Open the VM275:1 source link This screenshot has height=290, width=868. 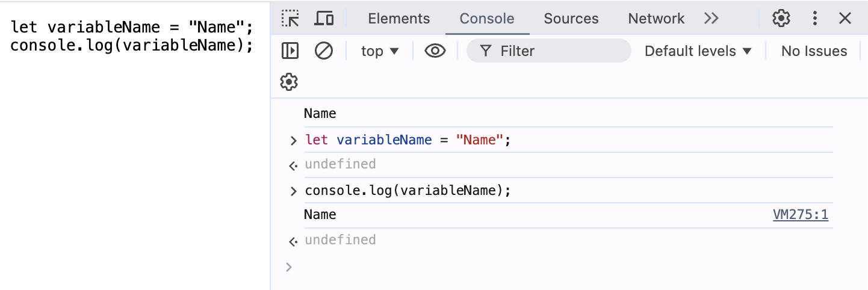[x=801, y=215]
